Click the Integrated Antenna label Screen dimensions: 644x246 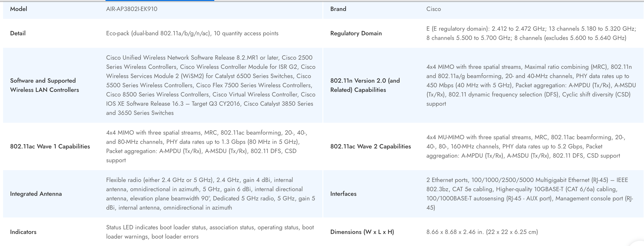(x=36, y=194)
